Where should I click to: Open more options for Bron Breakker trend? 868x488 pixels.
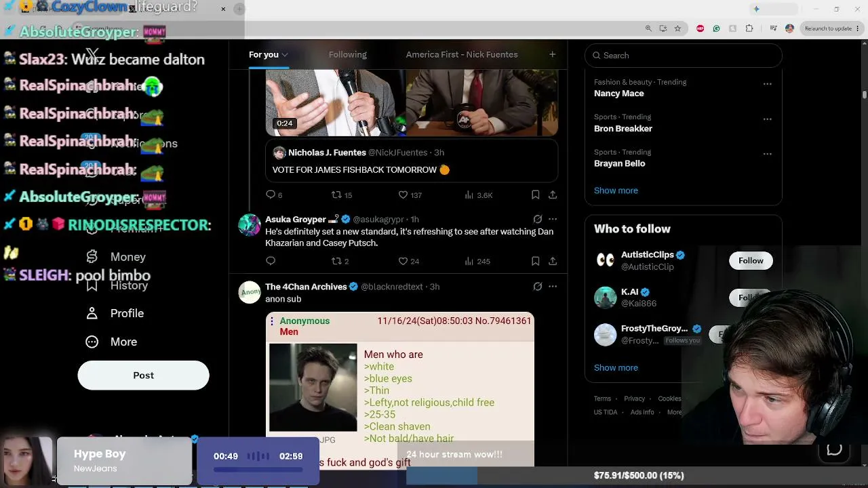pos(768,119)
